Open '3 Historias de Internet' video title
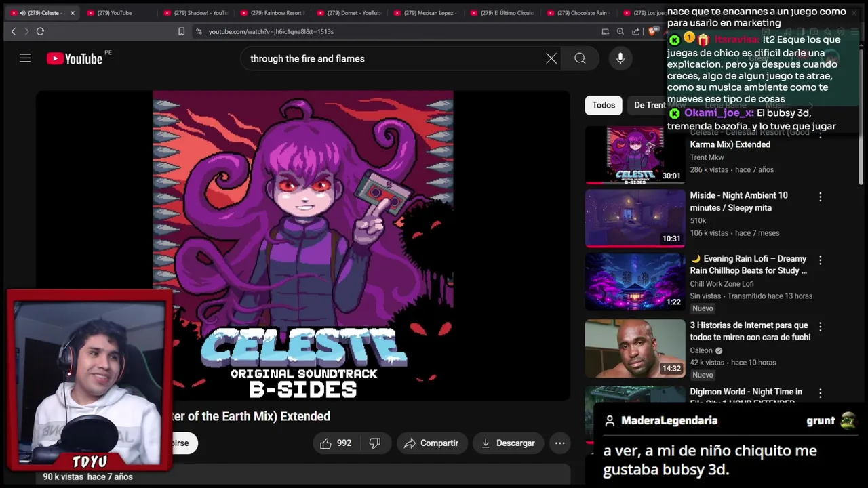The width and height of the screenshot is (868, 488). click(x=750, y=331)
